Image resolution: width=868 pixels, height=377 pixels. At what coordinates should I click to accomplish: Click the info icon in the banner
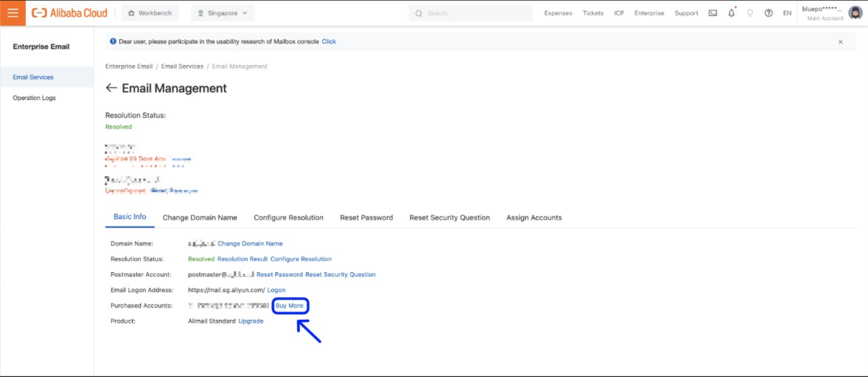click(113, 41)
